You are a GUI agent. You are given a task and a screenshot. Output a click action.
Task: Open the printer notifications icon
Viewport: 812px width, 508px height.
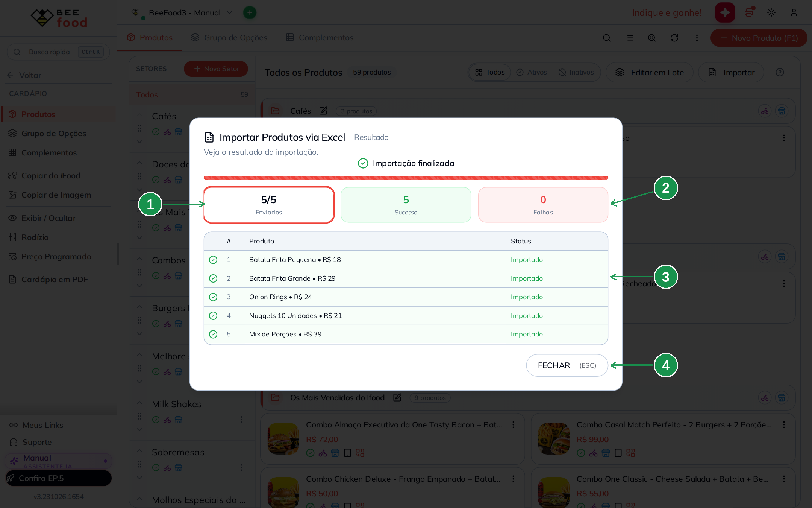[749, 12]
